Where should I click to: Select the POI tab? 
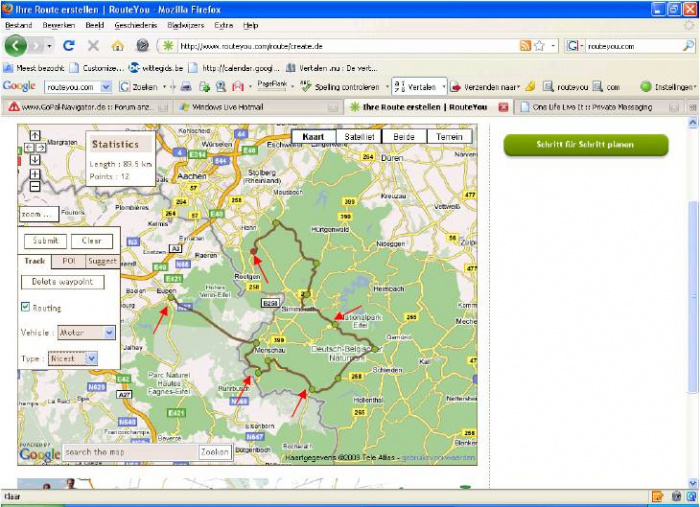(x=69, y=261)
